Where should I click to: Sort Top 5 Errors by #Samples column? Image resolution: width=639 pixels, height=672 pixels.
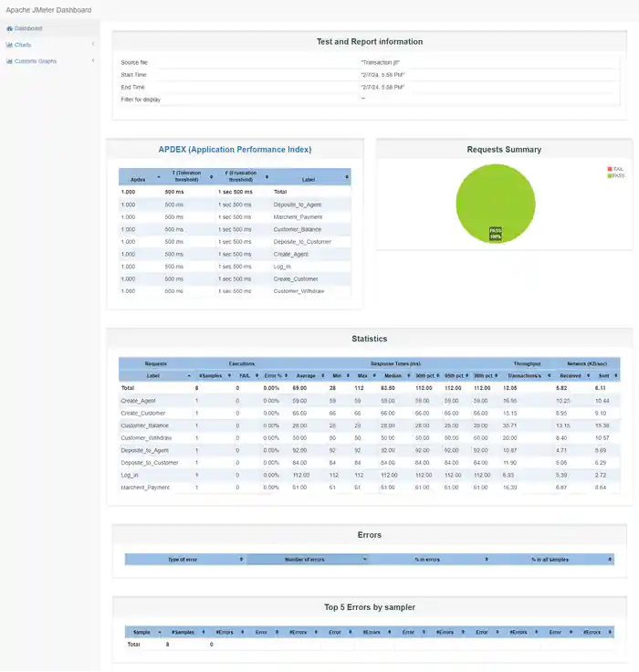pos(186,632)
